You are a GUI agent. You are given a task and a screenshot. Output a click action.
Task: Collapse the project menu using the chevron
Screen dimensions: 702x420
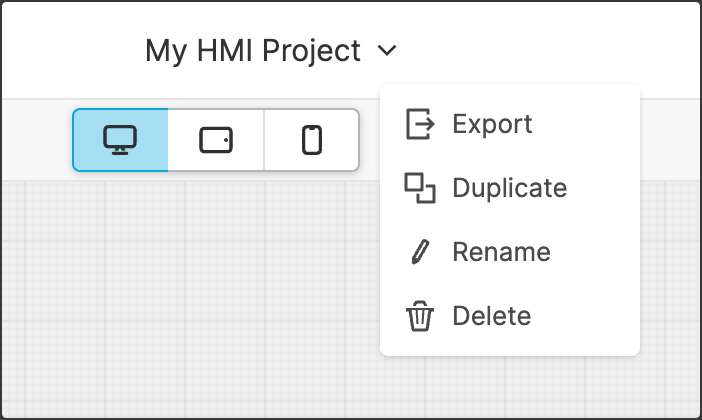(388, 50)
